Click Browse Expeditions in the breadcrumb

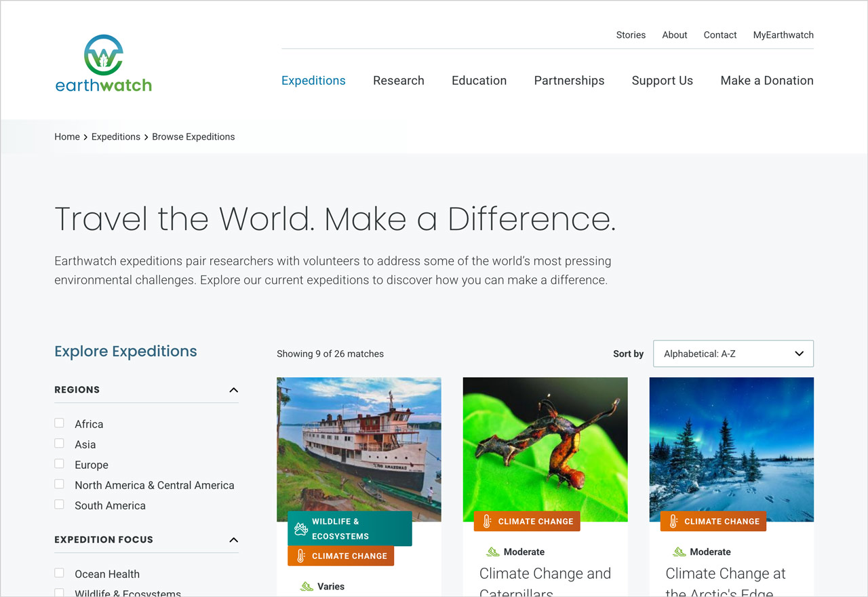coord(193,136)
